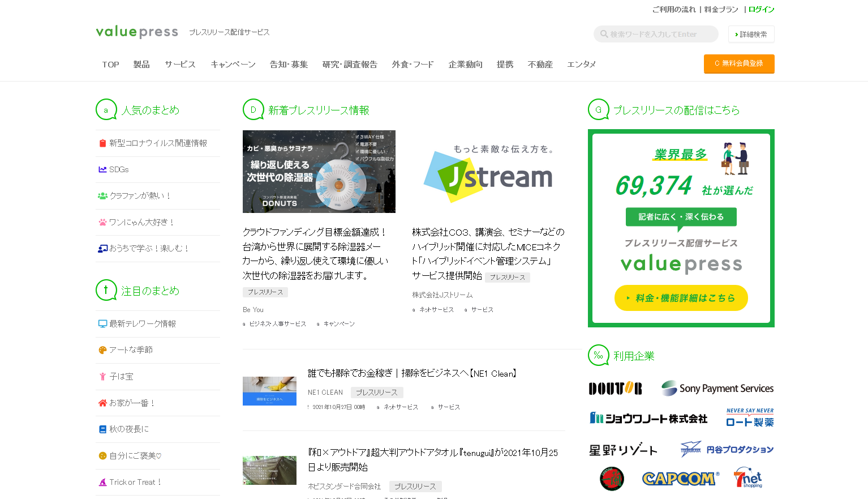Click the 円谷プロダクション logo
Image resolution: width=868 pixels, height=499 pixels.
[x=727, y=449]
